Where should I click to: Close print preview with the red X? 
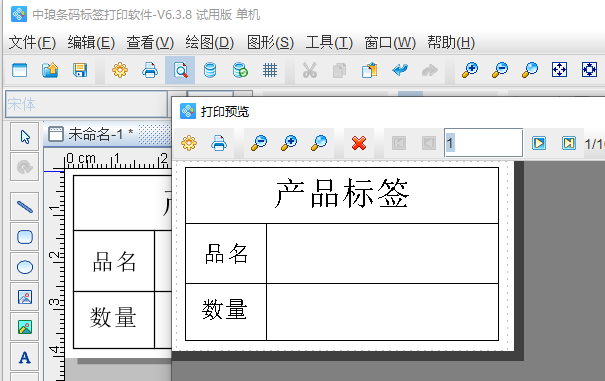(359, 143)
